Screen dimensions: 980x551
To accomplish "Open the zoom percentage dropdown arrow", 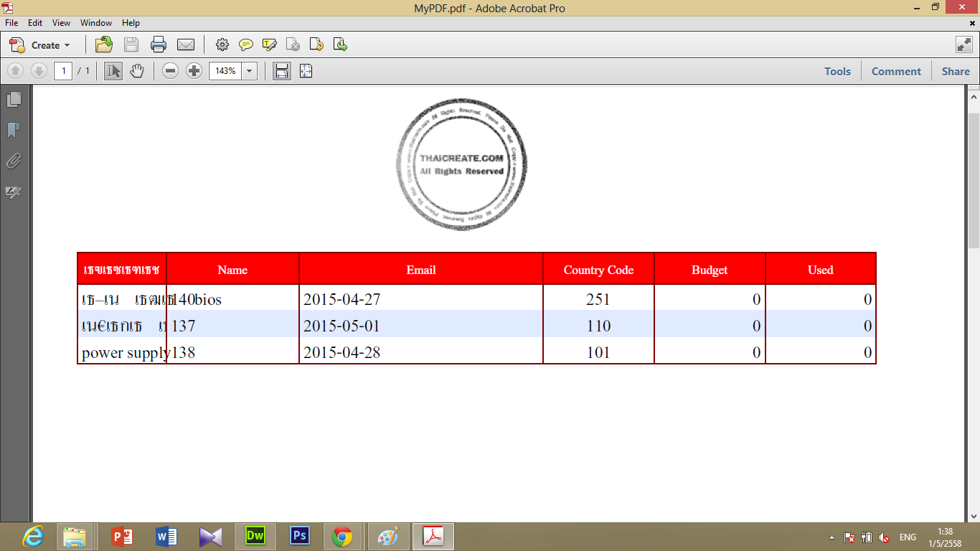I will 250,71.
